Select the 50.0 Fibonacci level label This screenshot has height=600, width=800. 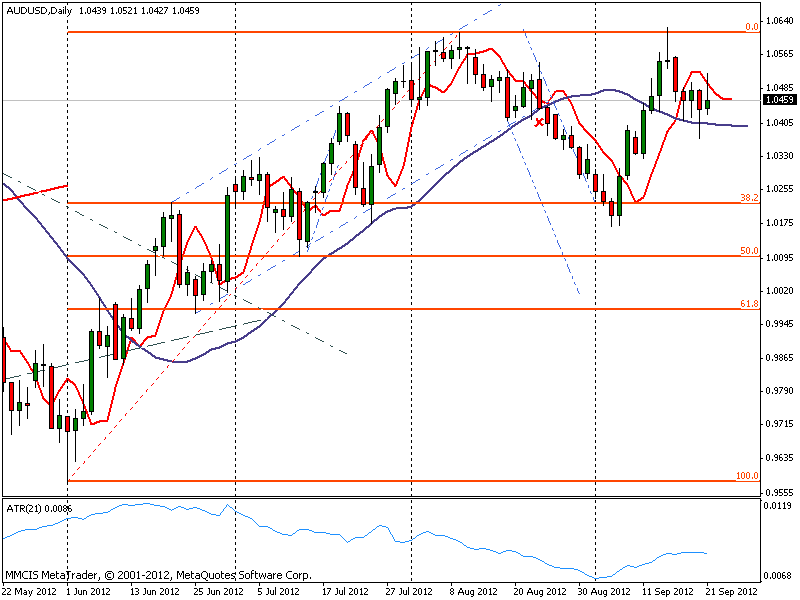(x=749, y=251)
